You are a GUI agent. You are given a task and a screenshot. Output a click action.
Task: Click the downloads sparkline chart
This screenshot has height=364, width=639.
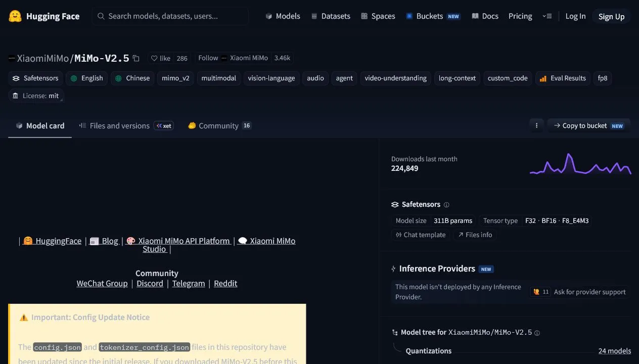[580, 163]
